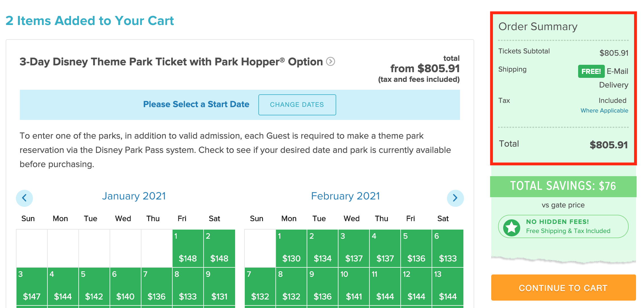Select January 2 priced $148
The height and width of the screenshot is (308, 644).
pyautogui.click(x=219, y=248)
